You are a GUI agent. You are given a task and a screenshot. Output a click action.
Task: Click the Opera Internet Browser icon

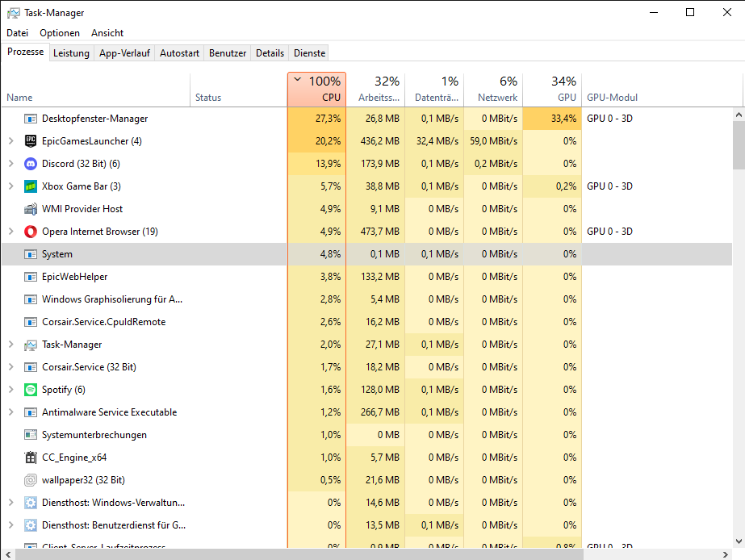point(31,232)
